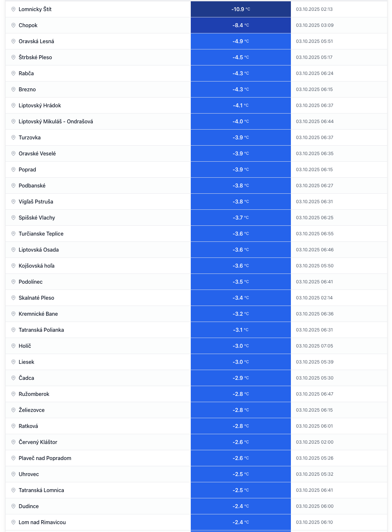Click the pin icon next to Dudince

coord(13,506)
